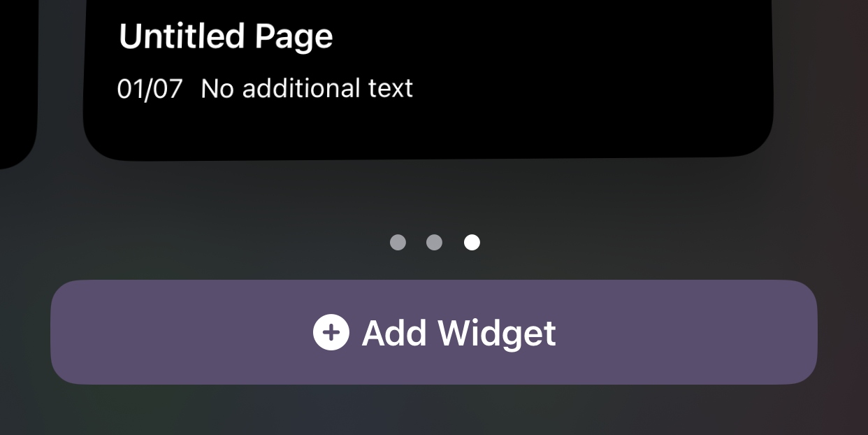Click the "Add Widget" text label
Viewport: 868px width, 435px height.
pos(458,333)
